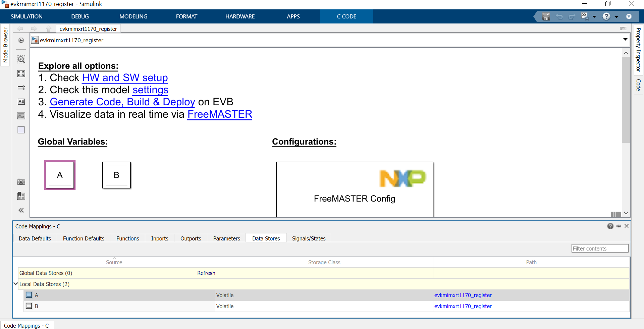Open the evkmimxrt1170_register breadcrumb dropdown arrow

coord(625,39)
